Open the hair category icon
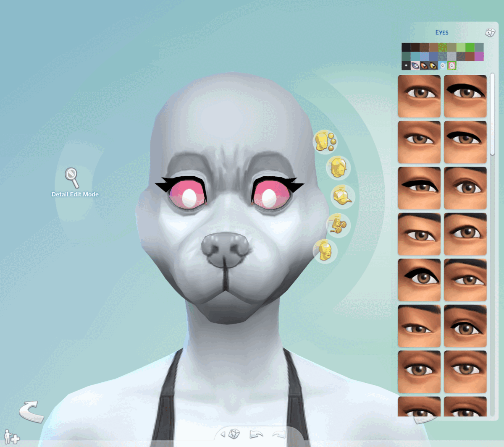The image size is (504, 447). click(339, 167)
